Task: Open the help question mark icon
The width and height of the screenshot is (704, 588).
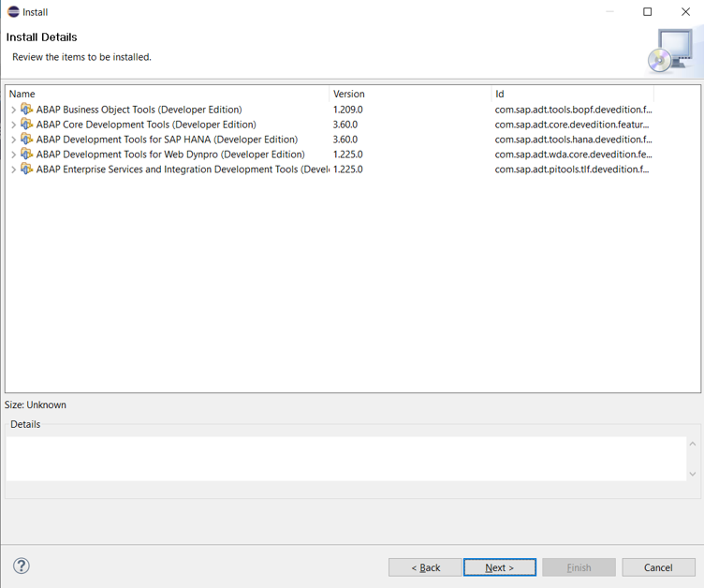Action: pyautogui.click(x=22, y=566)
